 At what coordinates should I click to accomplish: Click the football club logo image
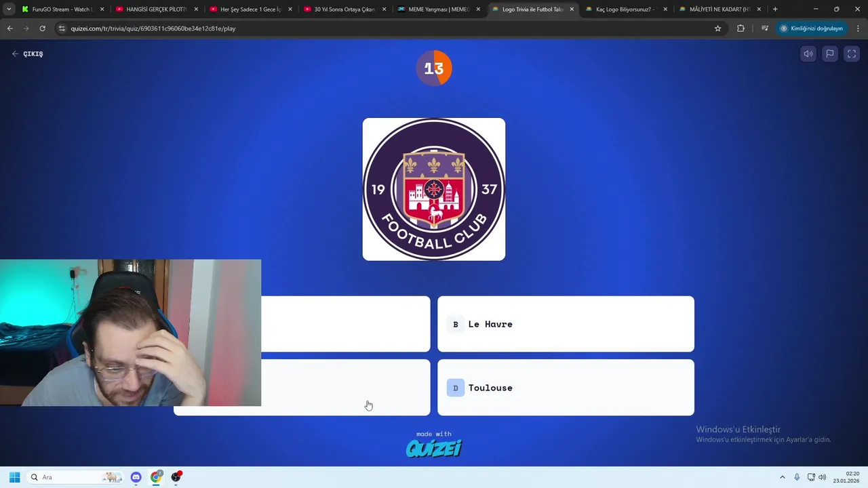click(434, 189)
